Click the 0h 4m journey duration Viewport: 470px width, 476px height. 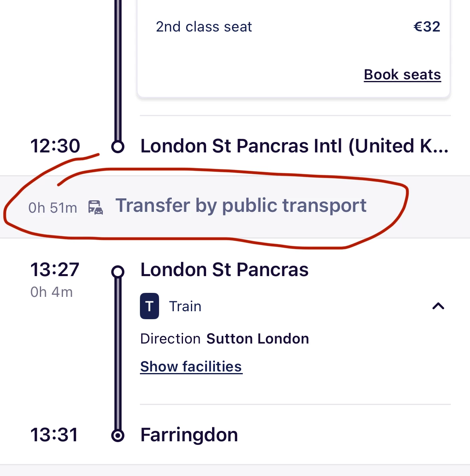pos(51,292)
